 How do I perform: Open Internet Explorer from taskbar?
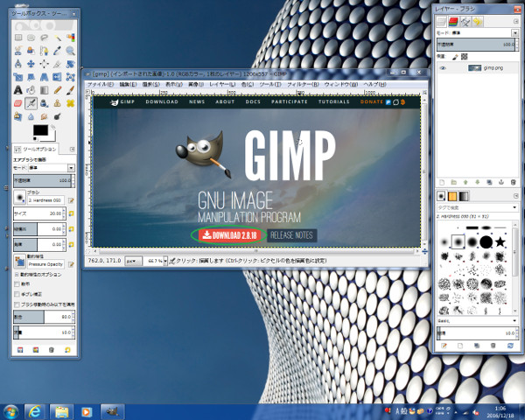(x=36, y=411)
